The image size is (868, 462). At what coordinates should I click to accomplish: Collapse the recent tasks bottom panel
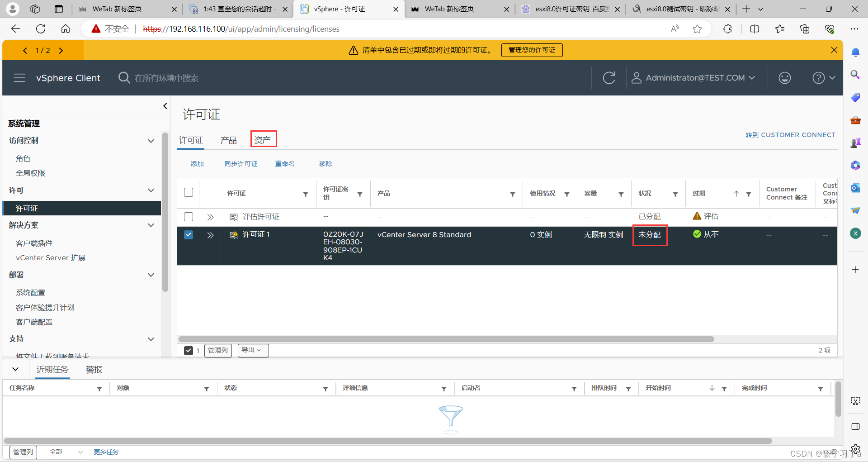(x=15, y=369)
